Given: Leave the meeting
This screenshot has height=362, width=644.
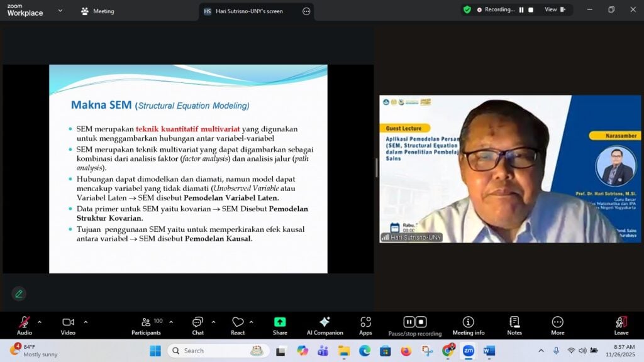Looking at the screenshot, I should pos(621,325).
